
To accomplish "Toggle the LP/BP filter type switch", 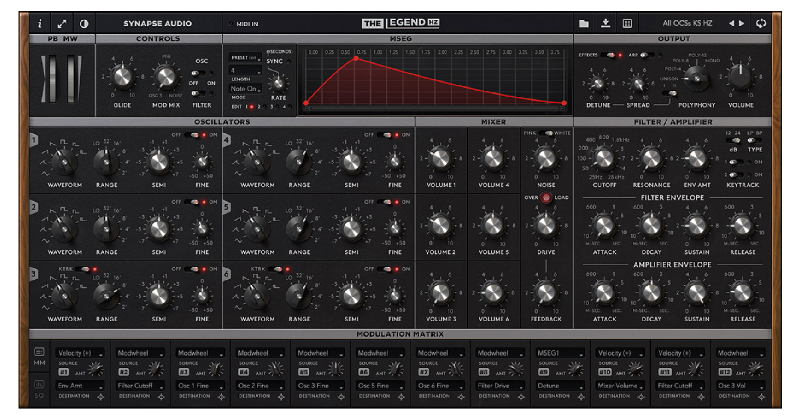I will pyautogui.click(x=754, y=140).
